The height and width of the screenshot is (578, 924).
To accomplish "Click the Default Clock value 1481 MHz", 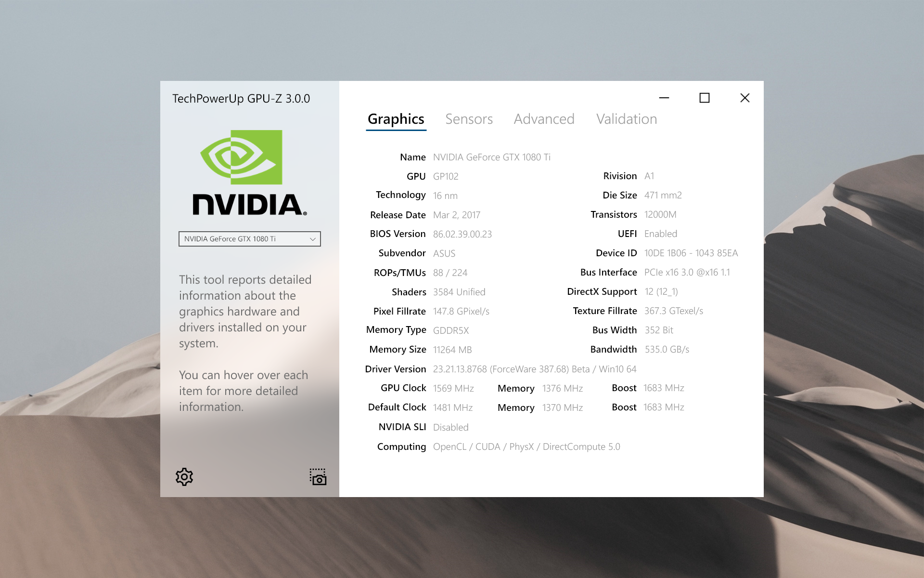I will pos(453,407).
